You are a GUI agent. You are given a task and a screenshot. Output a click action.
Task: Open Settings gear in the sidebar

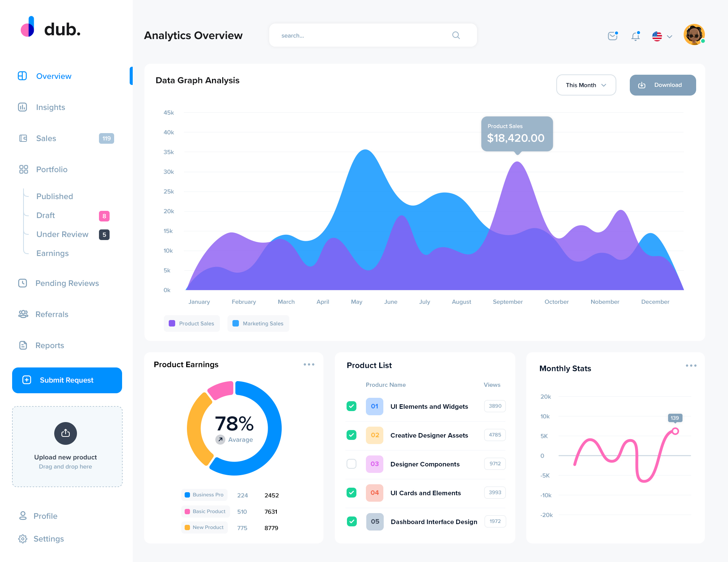[23, 538]
